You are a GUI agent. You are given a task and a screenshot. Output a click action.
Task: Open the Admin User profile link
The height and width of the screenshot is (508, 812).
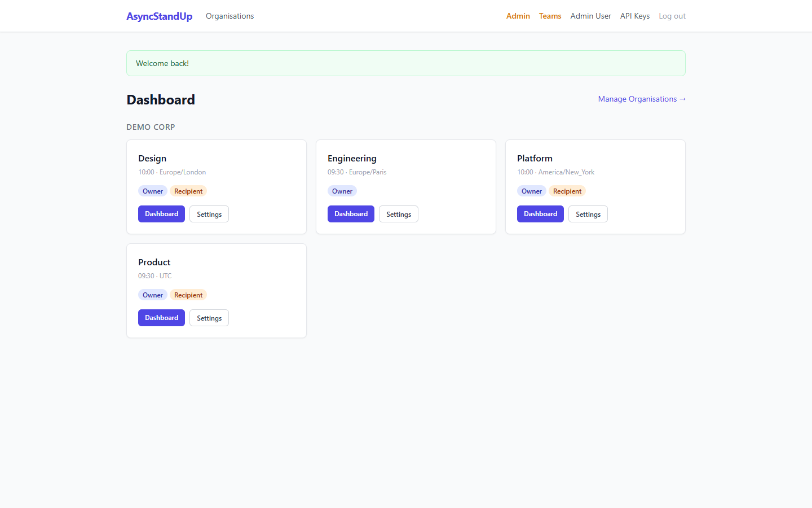(x=590, y=16)
